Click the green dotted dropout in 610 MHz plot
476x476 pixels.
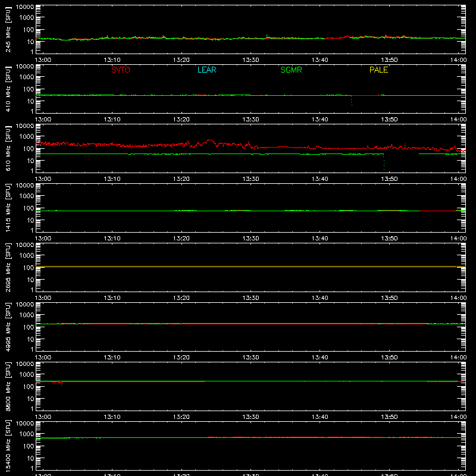(x=384, y=162)
